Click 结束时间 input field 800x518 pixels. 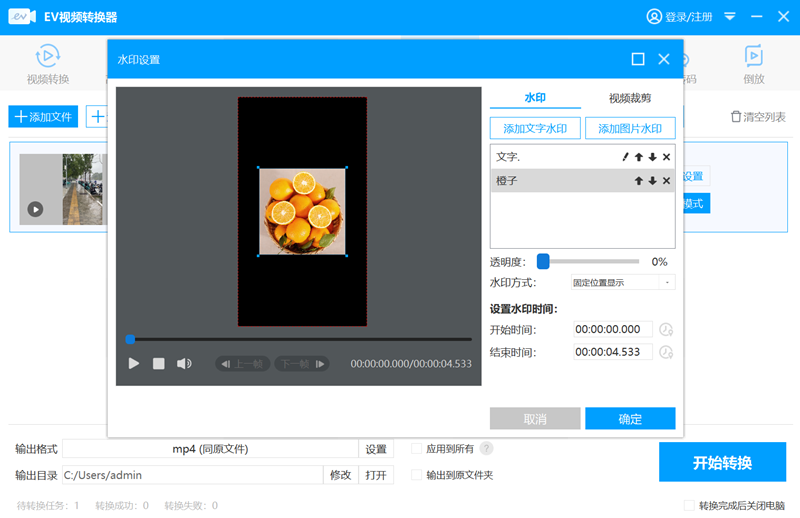tap(613, 352)
